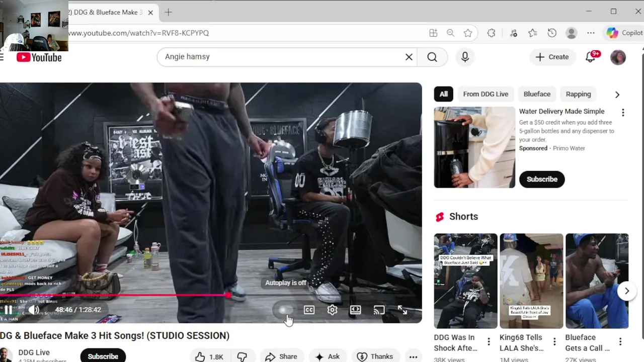Open the account avatar menu
Image resolution: width=644 pixels, height=362 pixels.
coord(618,57)
